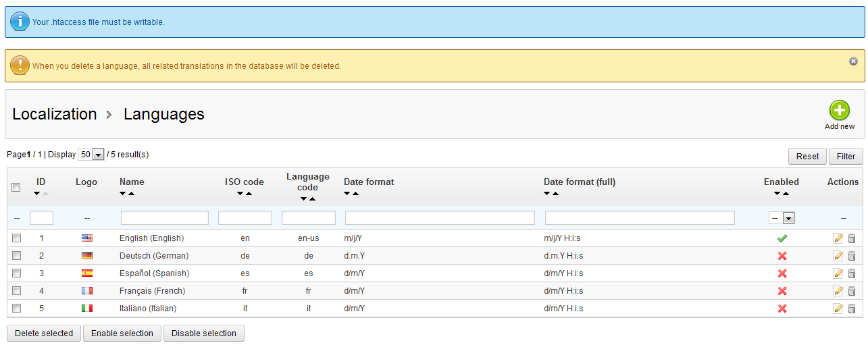Disable English via the green checkmark

coord(782,238)
